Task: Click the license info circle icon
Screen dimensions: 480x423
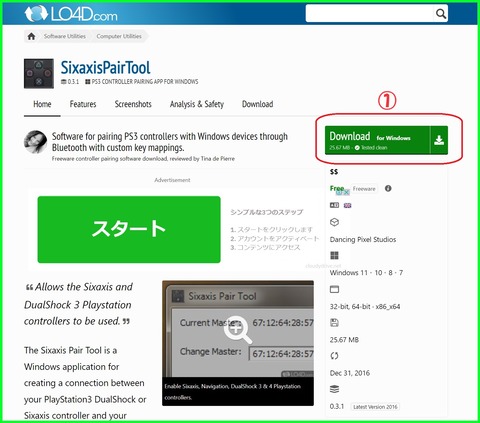Action: point(388,188)
